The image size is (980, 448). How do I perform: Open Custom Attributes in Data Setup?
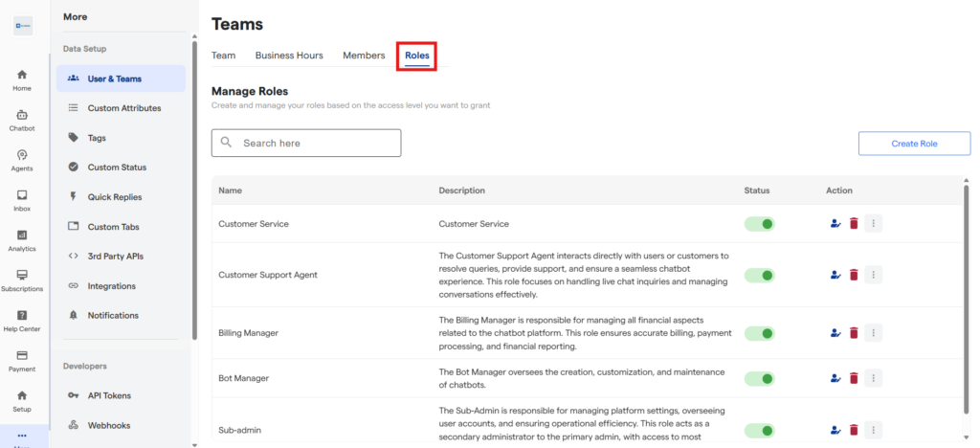point(123,108)
